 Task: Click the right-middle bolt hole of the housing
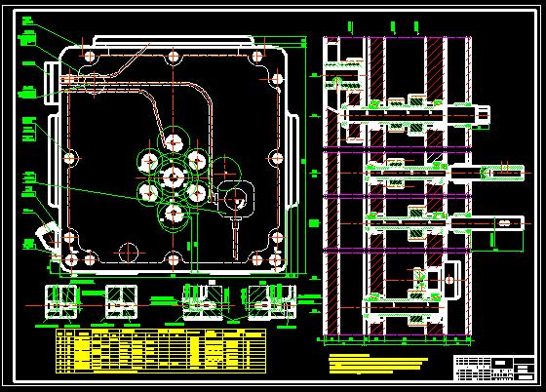(x=277, y=158)
